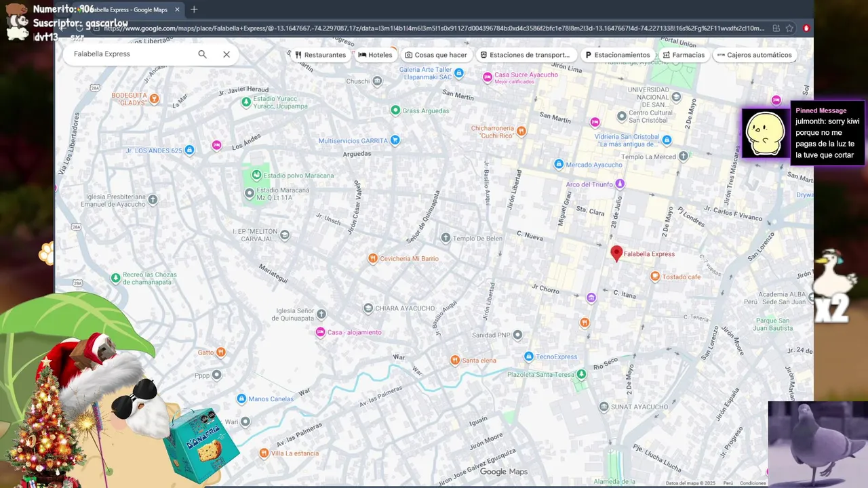Click the SUNAT AYACUCHO marker

[x=604, y=407]
